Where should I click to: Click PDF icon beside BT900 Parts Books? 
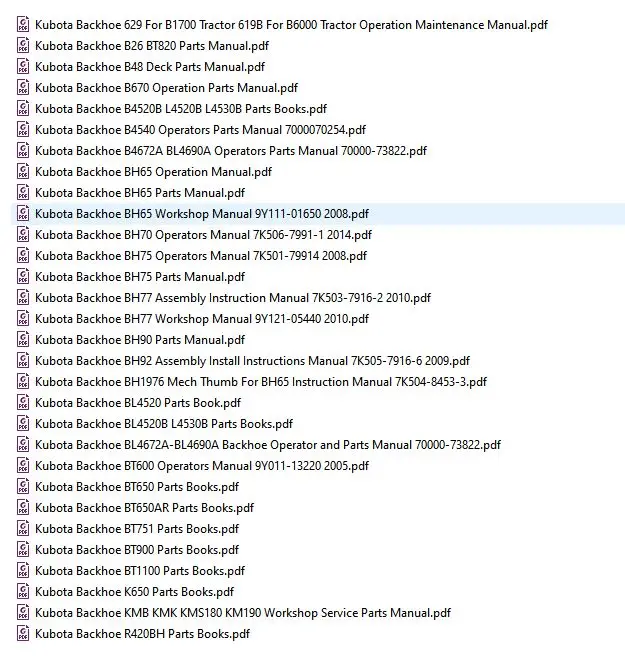point(23,550)
